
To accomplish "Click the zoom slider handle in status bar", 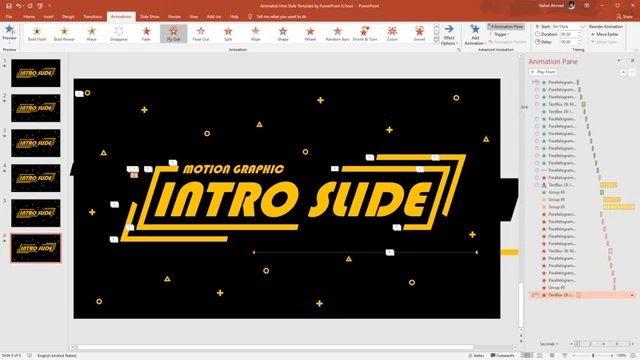I will click(593, 356).
